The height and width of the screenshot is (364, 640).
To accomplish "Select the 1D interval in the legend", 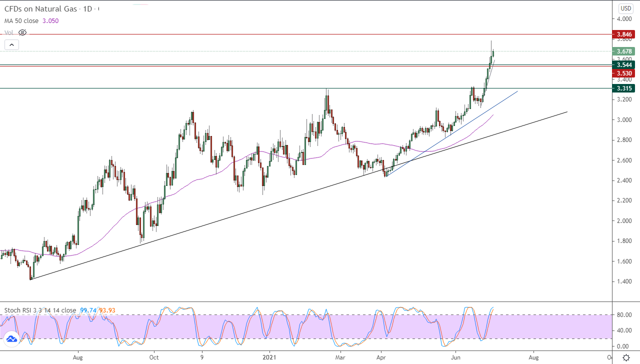I will (x=88, y=9).
